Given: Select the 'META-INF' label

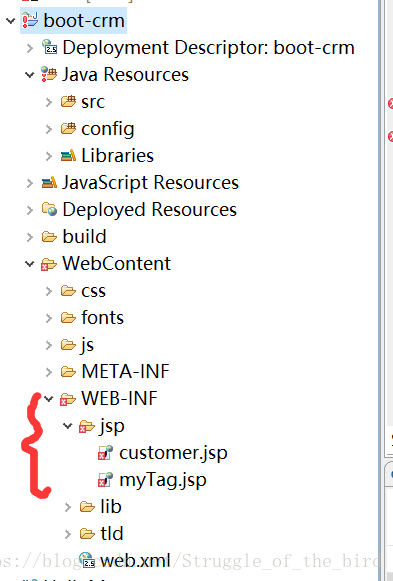Looking at the screenshot, I should (x=125, y=371).
